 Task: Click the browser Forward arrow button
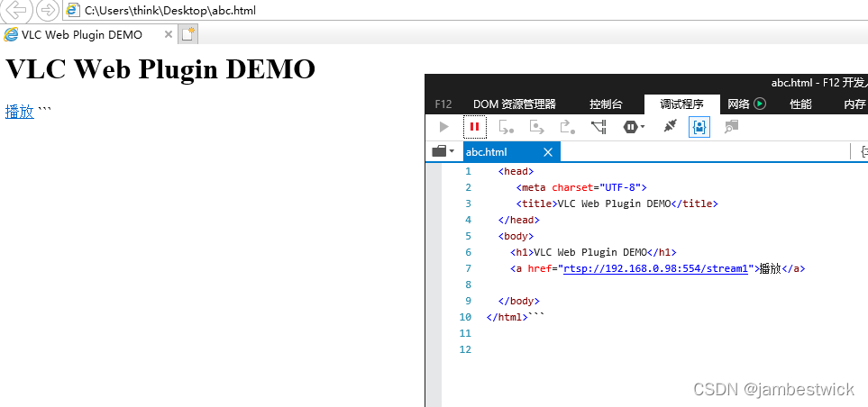click(48, 9)
